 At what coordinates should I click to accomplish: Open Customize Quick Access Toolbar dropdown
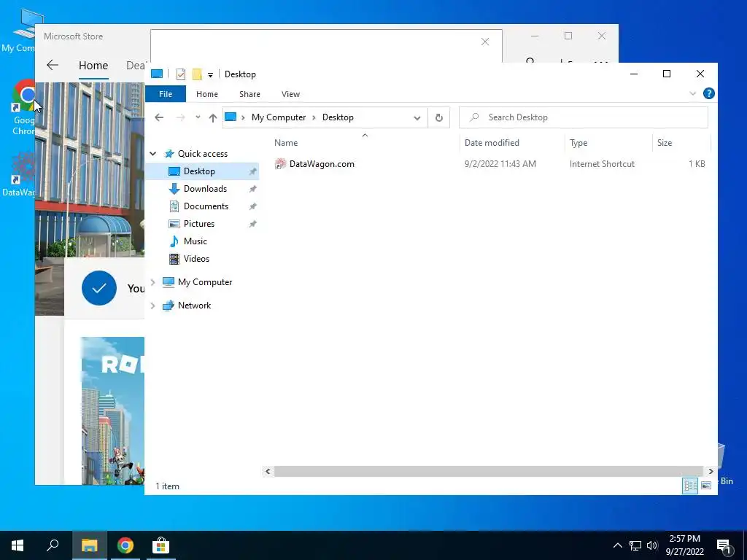coord(210,75)
